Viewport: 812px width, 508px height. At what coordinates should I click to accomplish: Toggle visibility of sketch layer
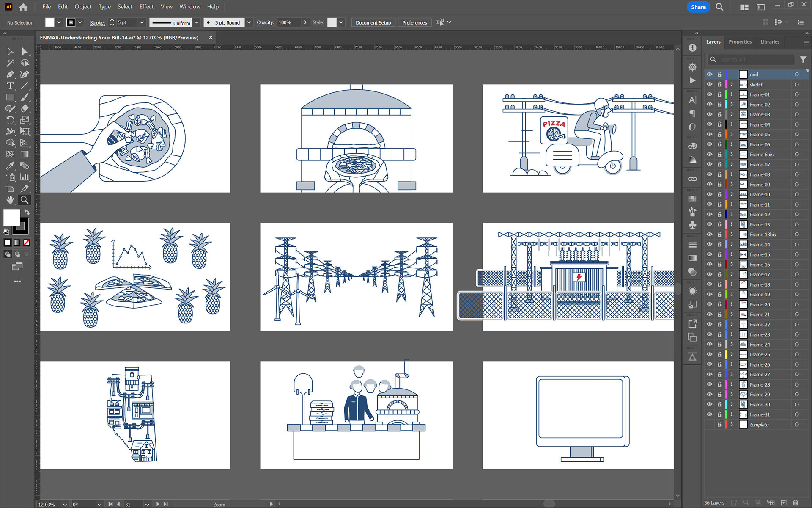pyautogui.click(x=709, y=84)
